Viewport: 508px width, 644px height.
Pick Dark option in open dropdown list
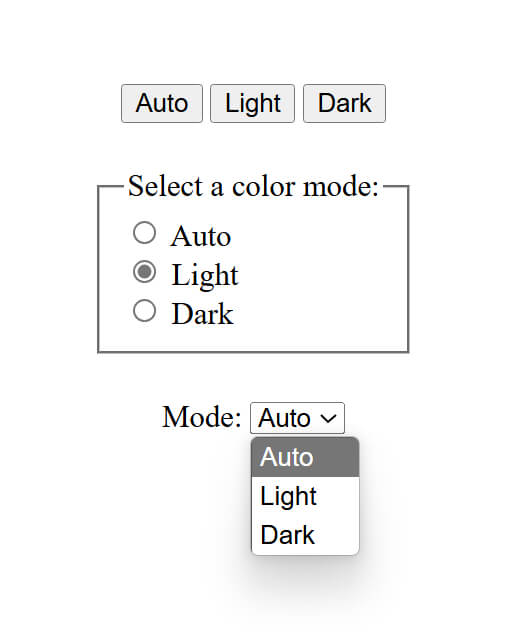(x=305, y=535)
